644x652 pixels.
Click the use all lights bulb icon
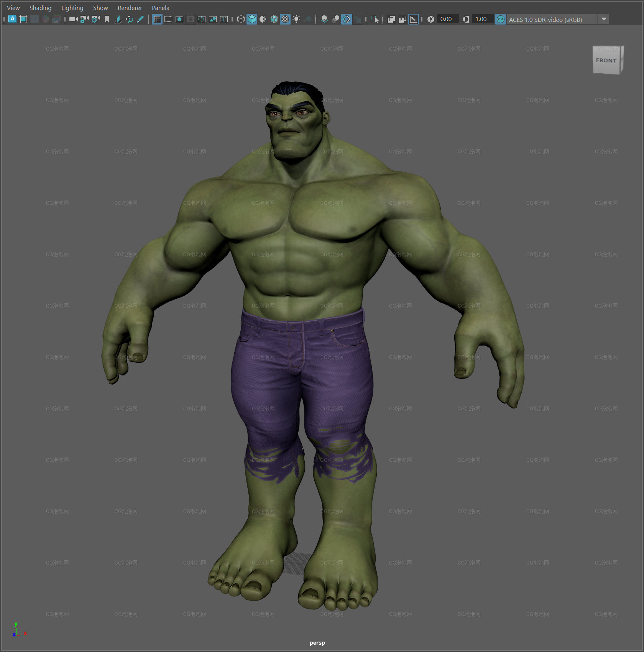click(x=296, y=19)
